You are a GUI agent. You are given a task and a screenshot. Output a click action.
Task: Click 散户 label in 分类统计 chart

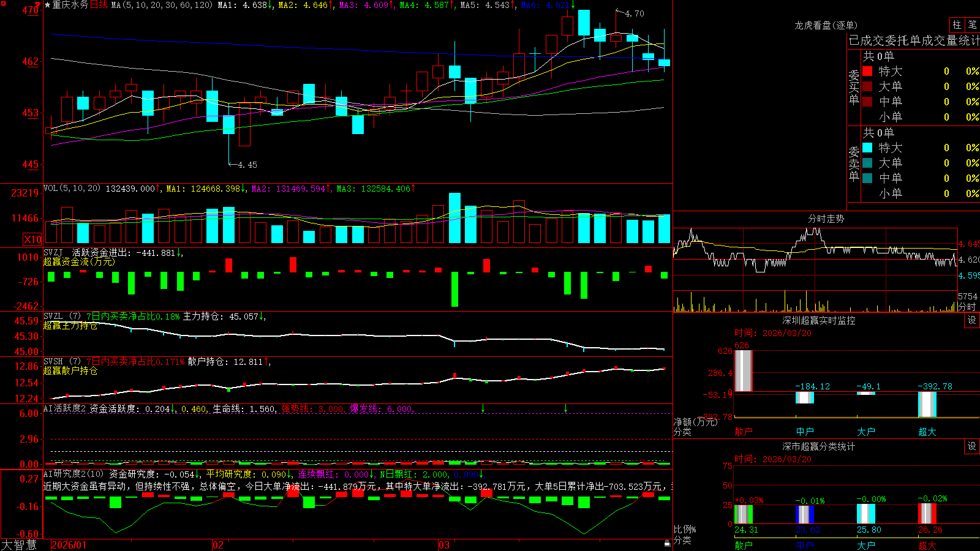tap(744, 545)
